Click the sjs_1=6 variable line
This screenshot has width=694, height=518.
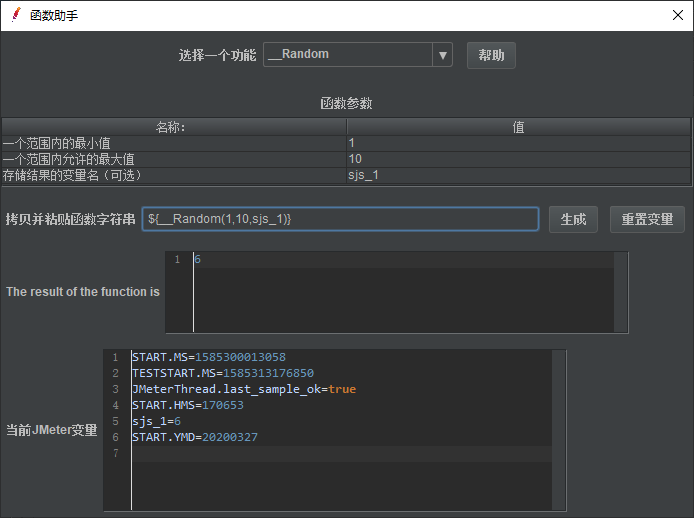(156, 421)
